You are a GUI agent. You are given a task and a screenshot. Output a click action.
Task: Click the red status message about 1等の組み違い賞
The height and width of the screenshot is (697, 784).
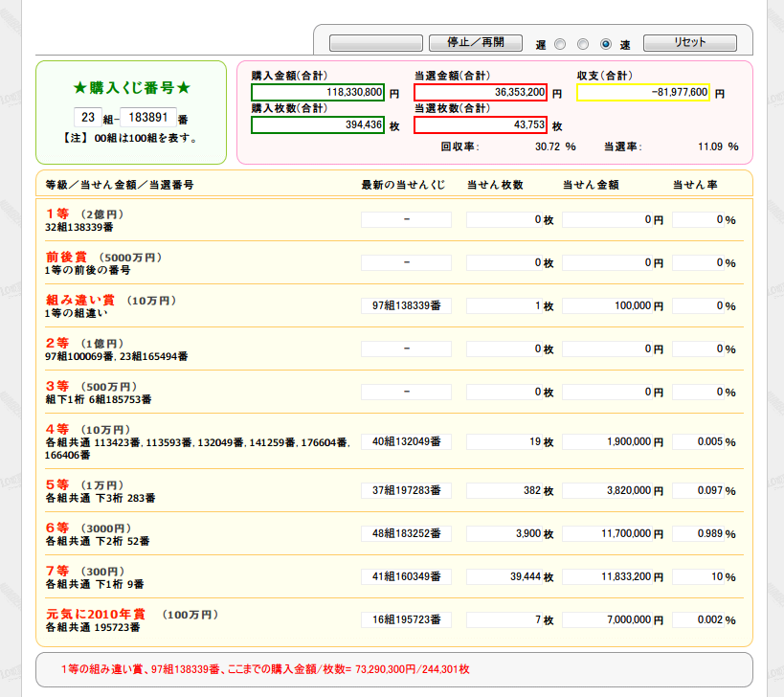[x=265, y=669]
